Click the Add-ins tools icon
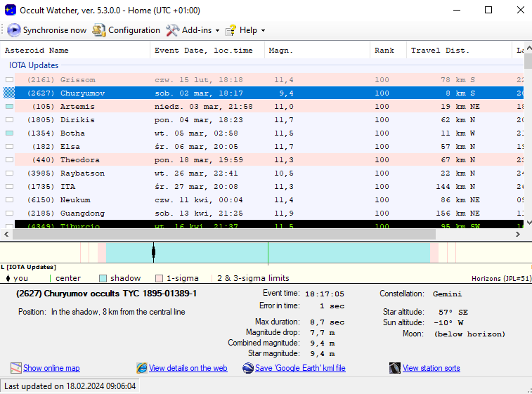This screenshot has width=532, height=394. [172, 30]
